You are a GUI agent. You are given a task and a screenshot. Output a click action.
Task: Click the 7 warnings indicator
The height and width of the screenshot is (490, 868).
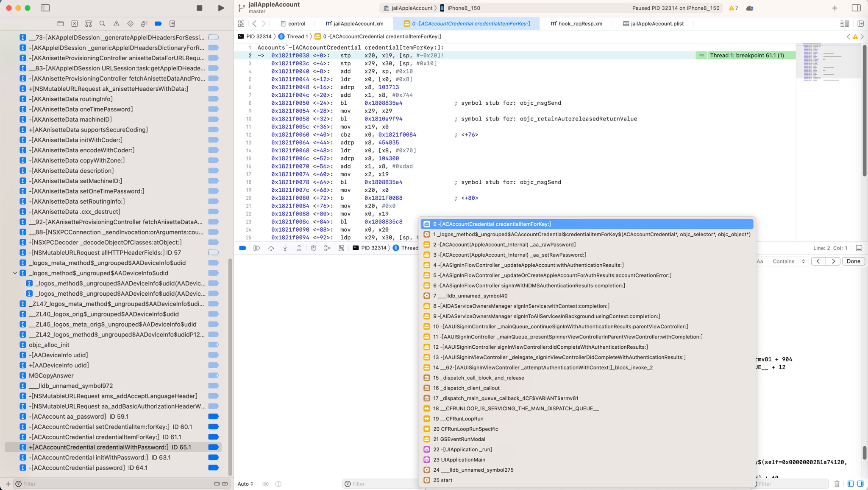[733, 8]
